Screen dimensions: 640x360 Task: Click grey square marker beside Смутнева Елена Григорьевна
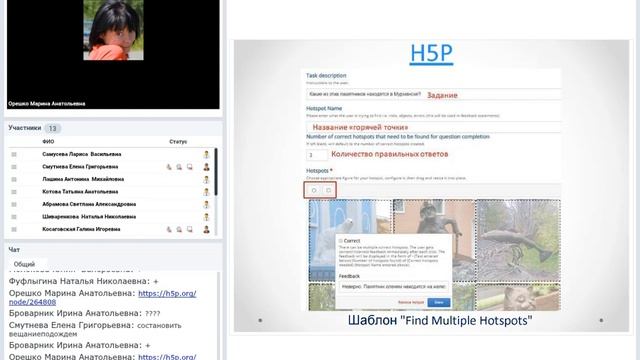(x=14, y=167)
